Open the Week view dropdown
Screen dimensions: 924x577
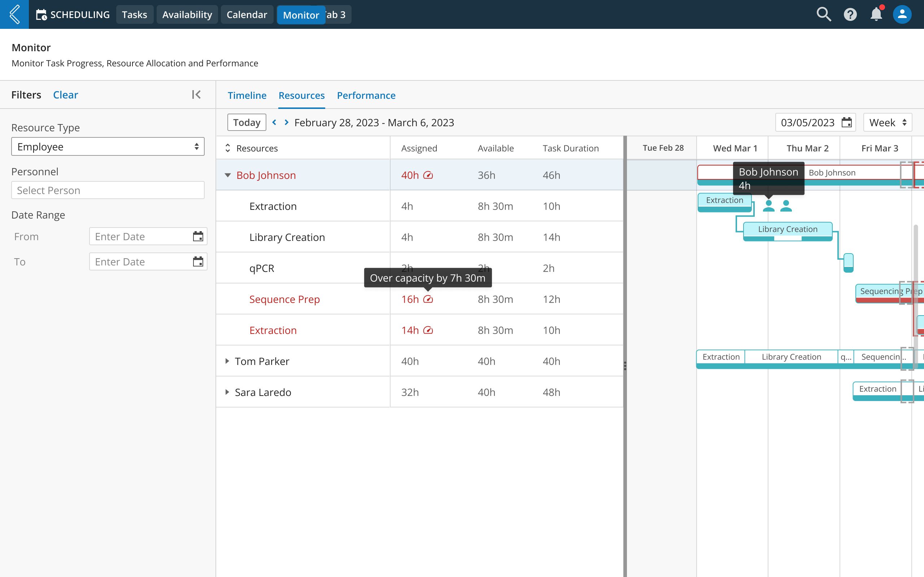[887, 123]
